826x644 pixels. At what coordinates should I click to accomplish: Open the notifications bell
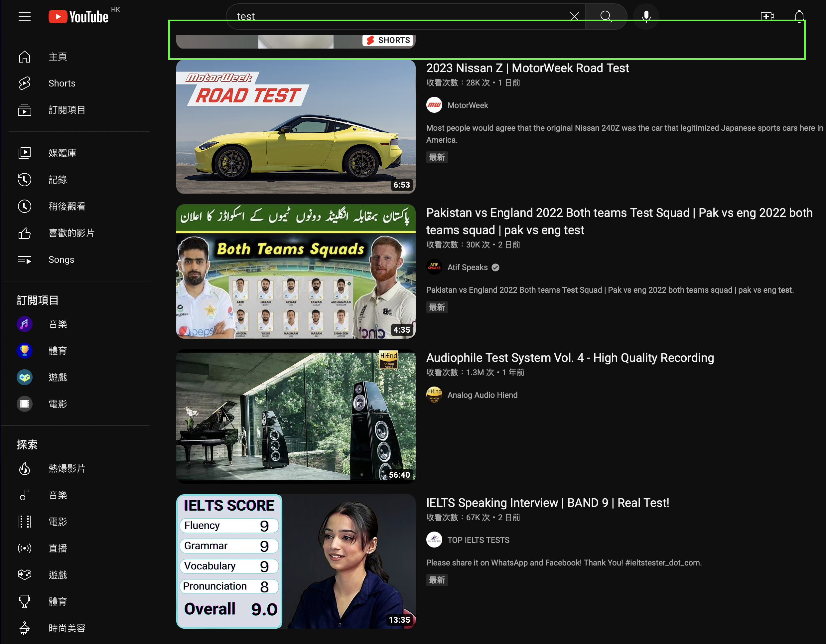tap(799, 16)
